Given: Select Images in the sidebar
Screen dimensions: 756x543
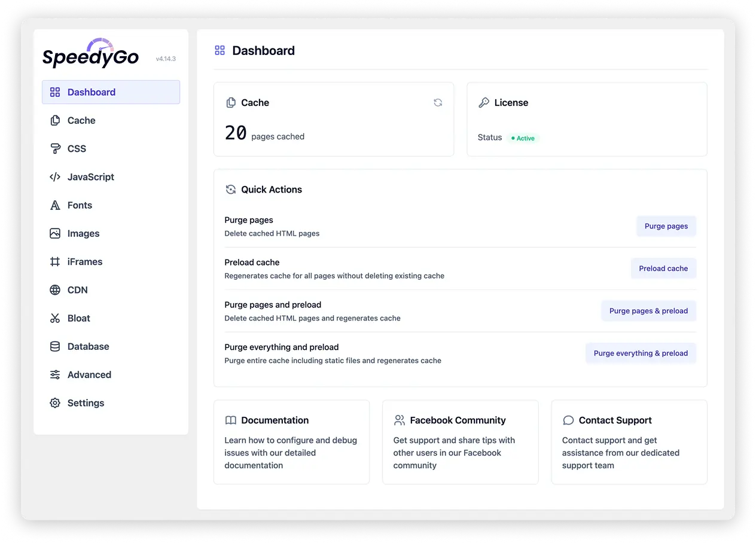Looking at the screenshot, I should click(x=83, y=234).
